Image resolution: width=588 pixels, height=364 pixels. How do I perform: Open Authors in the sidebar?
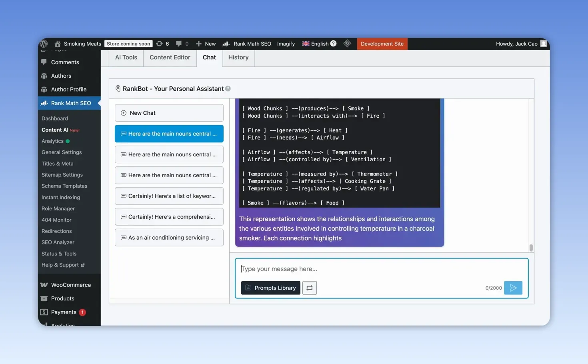point(61,76)
